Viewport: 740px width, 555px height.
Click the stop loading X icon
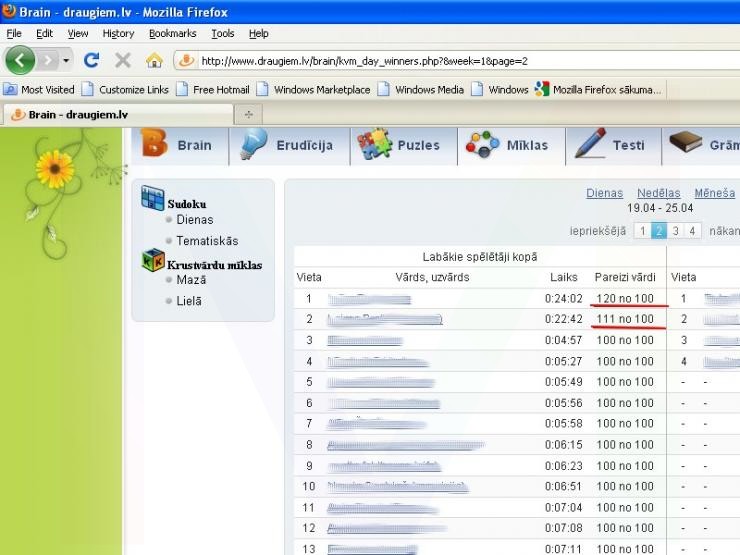[x=123, y=61]
